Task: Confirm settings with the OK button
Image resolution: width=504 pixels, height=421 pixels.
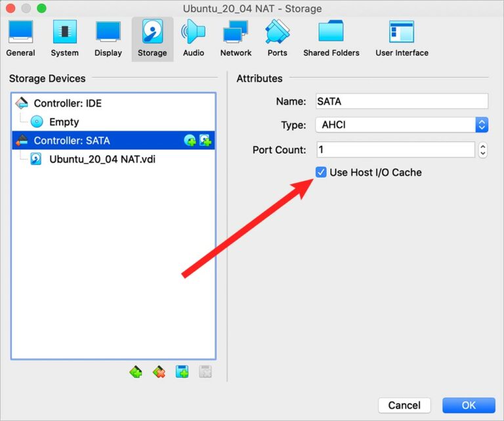Action: (469, 405)
